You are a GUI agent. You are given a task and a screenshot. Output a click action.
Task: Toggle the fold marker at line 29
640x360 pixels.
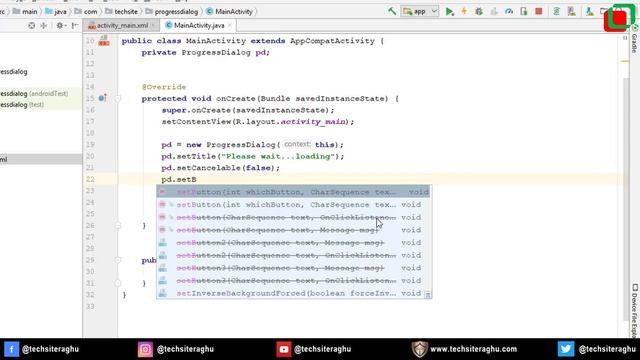coord(118,260)
